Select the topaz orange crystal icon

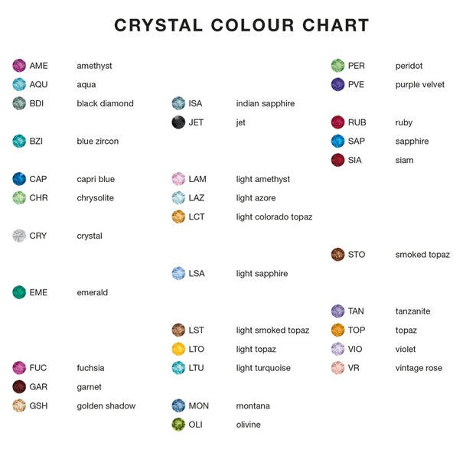[337, 330]
